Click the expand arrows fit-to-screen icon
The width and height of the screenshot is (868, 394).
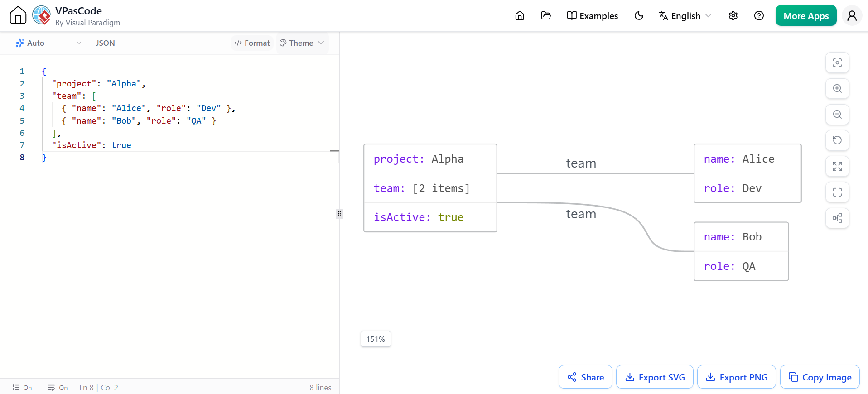837,166
